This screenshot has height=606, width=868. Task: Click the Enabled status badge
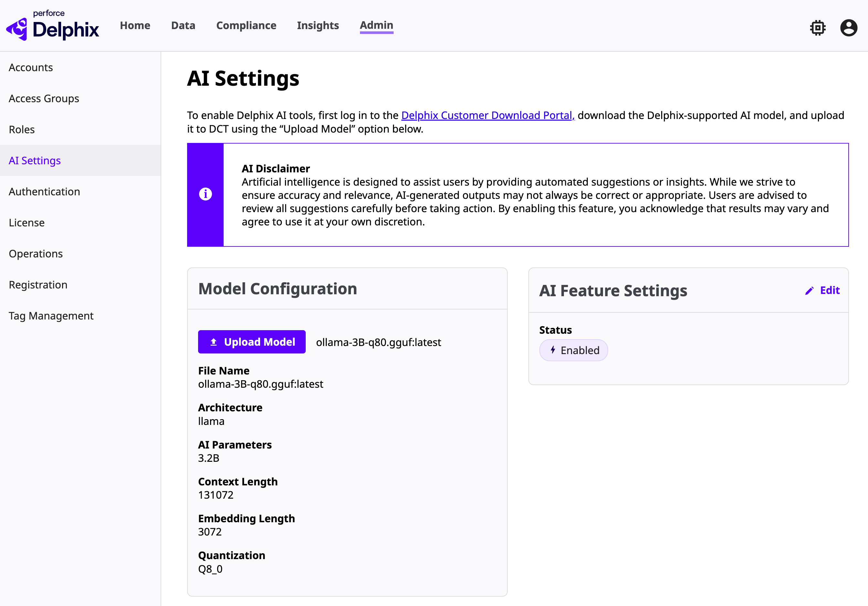pyautogui.click(x=574, y=350)
